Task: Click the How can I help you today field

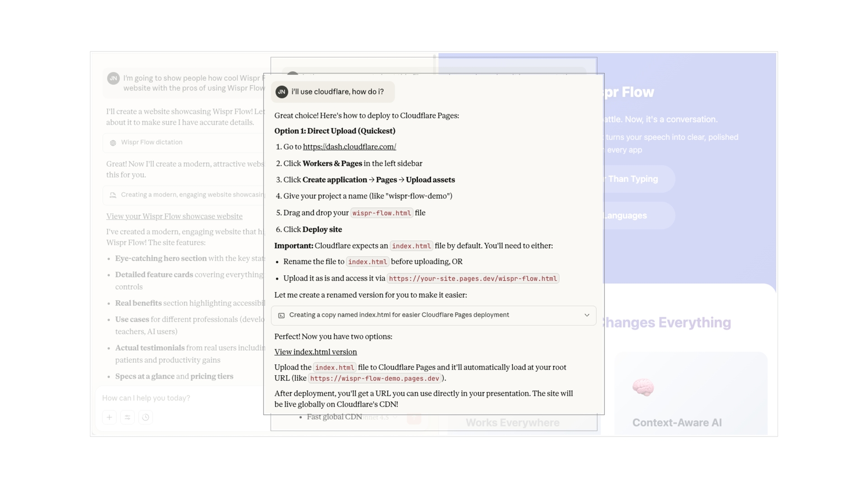Action: point(181,398)
